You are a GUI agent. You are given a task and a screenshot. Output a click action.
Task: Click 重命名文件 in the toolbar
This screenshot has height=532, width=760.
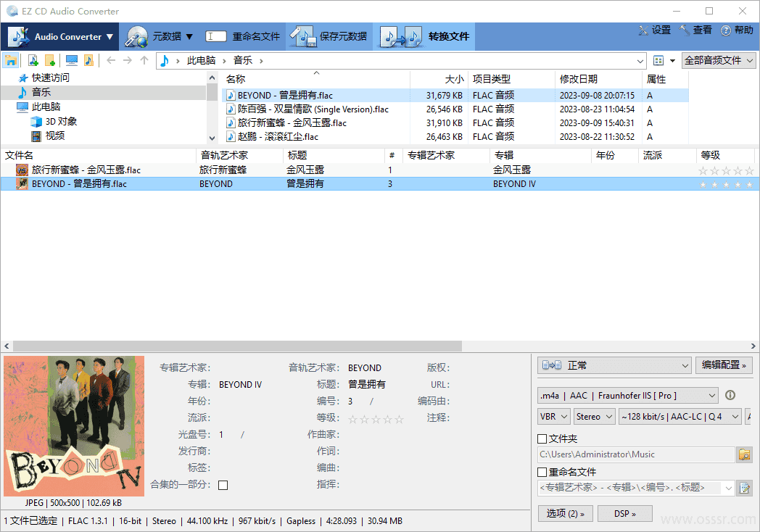pos(243,36)
